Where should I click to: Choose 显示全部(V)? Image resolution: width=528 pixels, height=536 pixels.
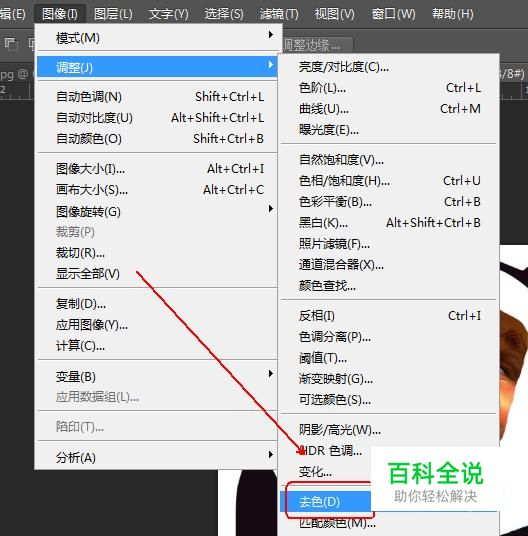point(157,274)
